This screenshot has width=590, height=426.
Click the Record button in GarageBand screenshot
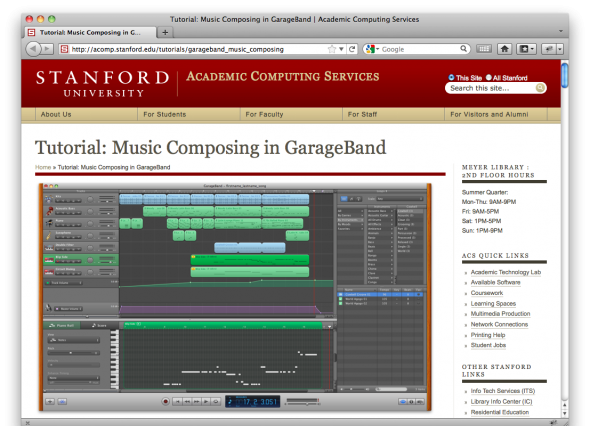pos(165,402)
